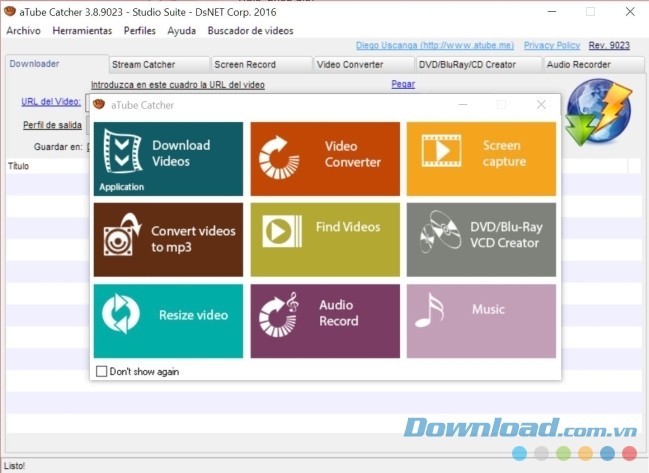
Task: Open the Buscador de videos menu
Action: (250, 30)
